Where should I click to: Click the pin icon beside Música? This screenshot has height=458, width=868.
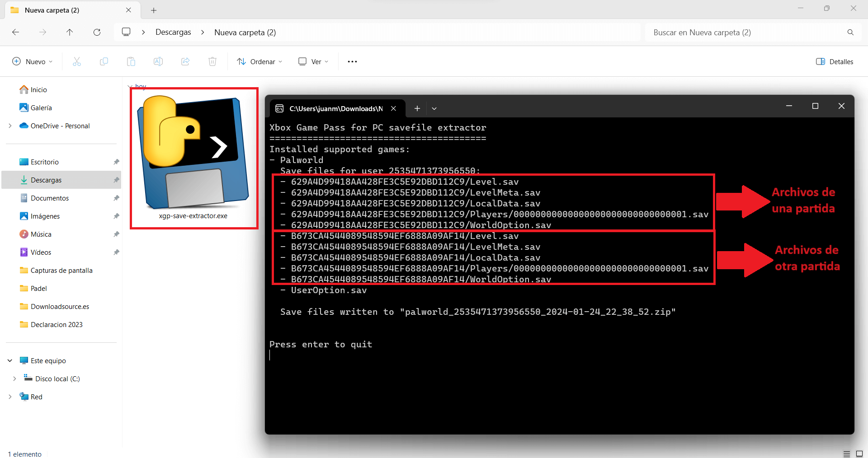pyautogui.click(x=116, y=234)
